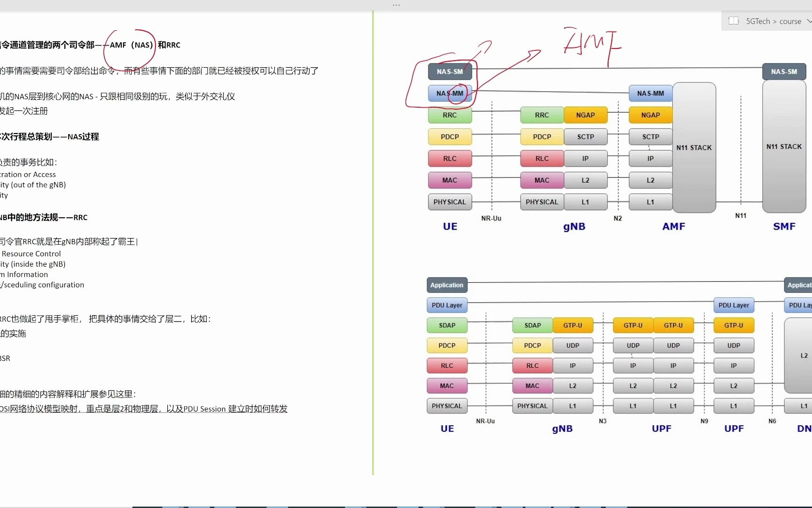Click the ellipsis menu at top center
812x508 pixels.
pos(396,5)
